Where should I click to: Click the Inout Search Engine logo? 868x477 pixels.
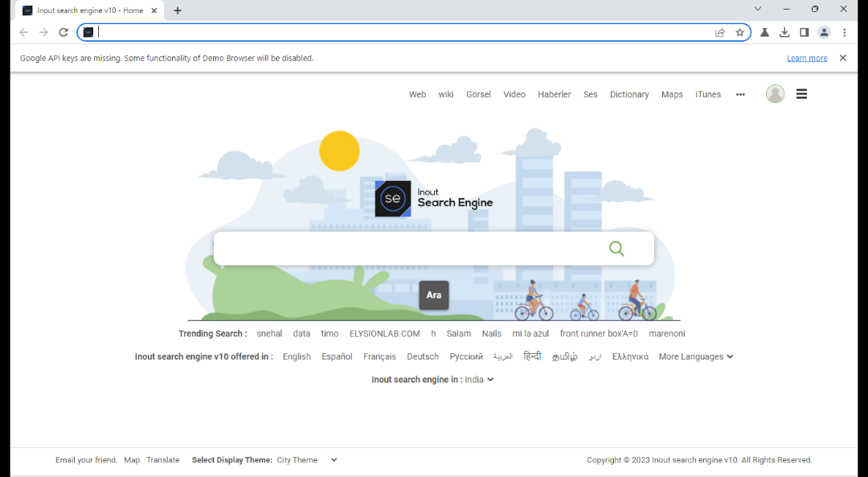[434, 199]
